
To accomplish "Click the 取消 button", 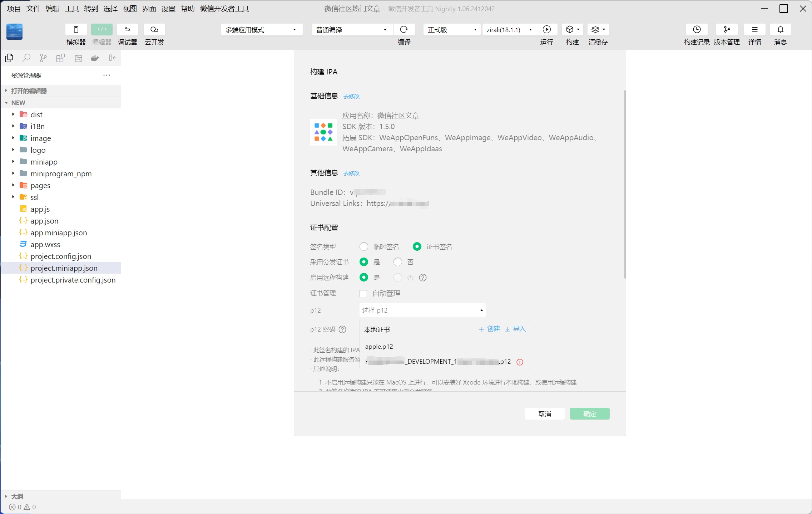I will pyautogui.click(x=545, y=414).
